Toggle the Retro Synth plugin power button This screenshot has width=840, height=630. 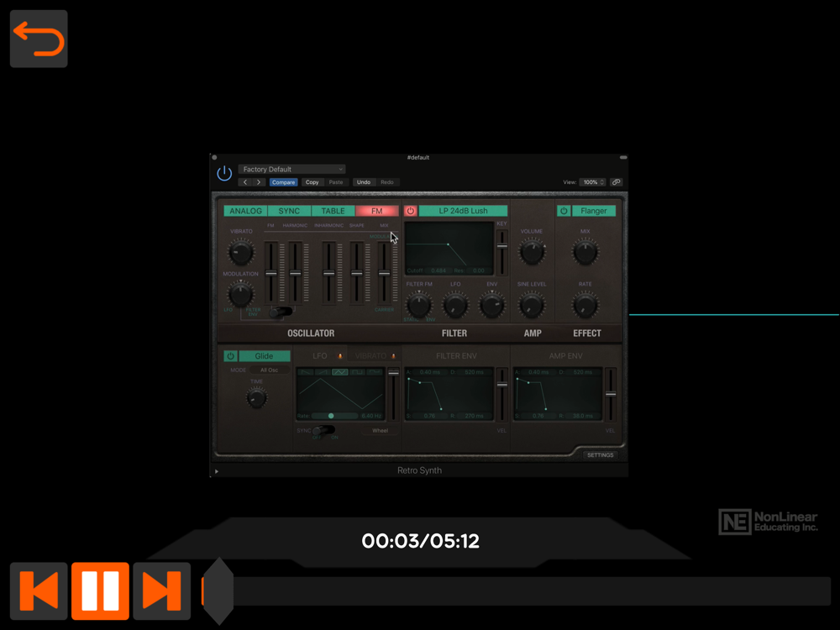[x=224, y=174]
